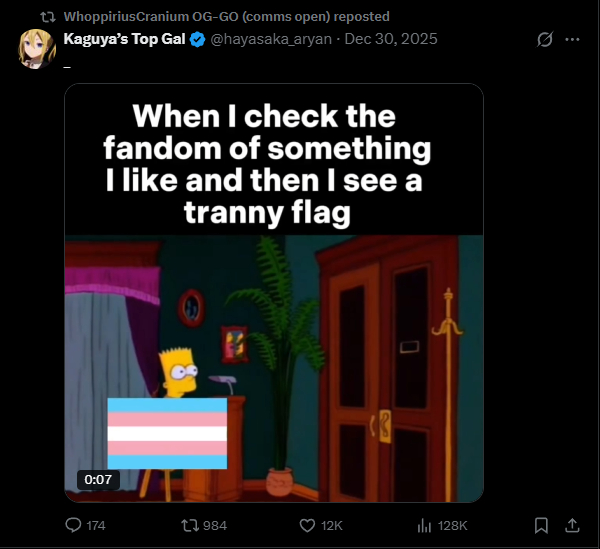Open view analytics bar chart icon
Screen dimensions: 600x549
[x=423, y=525]
